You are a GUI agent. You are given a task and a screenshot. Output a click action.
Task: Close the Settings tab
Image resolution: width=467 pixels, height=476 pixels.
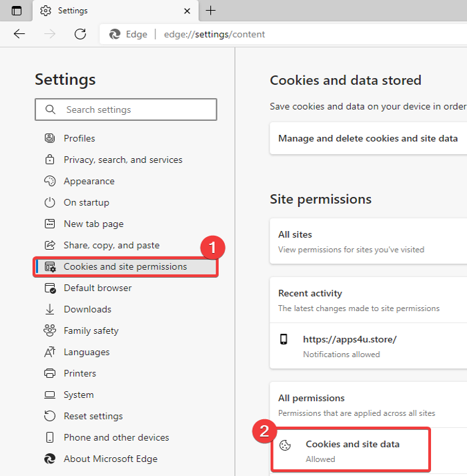[x=187, y=11]
